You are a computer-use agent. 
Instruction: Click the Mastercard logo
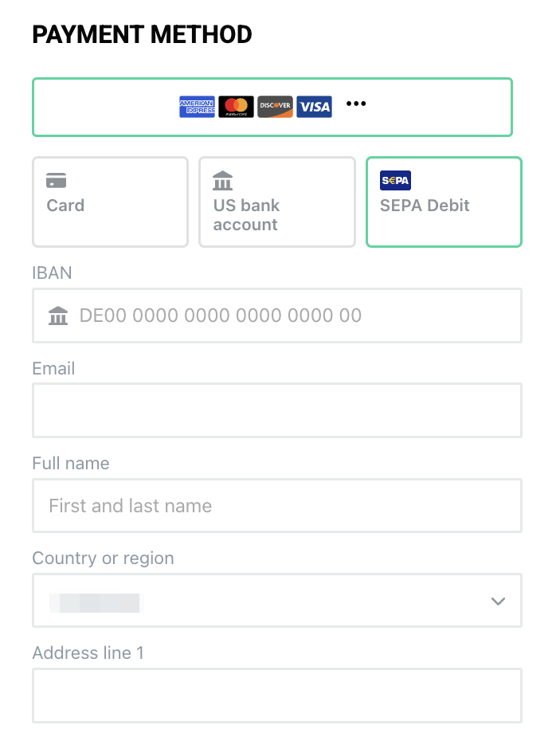(x=236, y=107)
